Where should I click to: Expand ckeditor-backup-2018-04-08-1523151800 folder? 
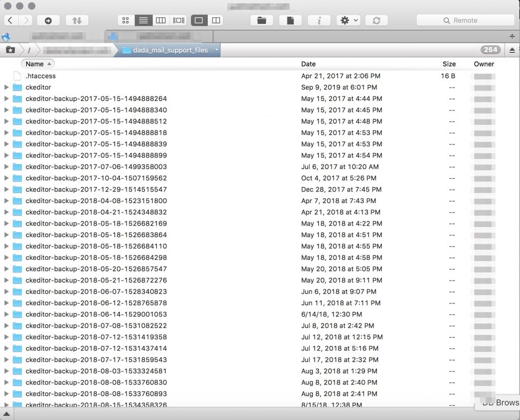pos(6,201)
